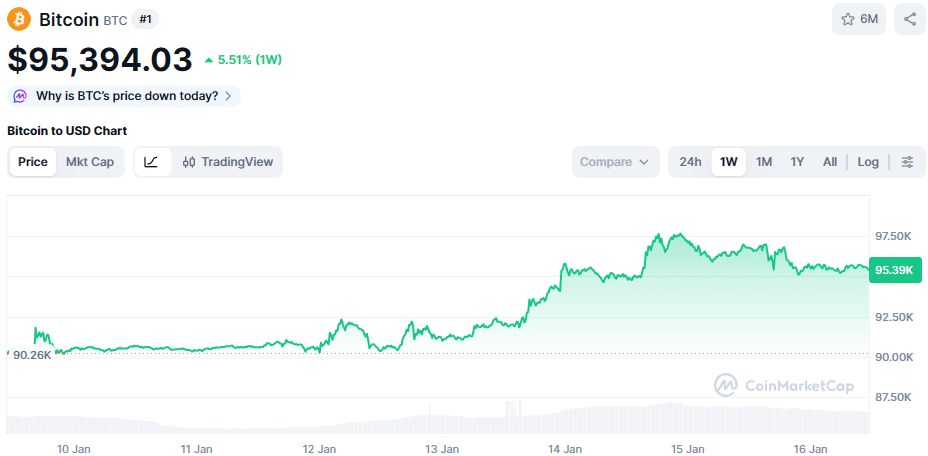928x456 pixels.
Task: Click the $95,394.03 price value
Action: 100,60
